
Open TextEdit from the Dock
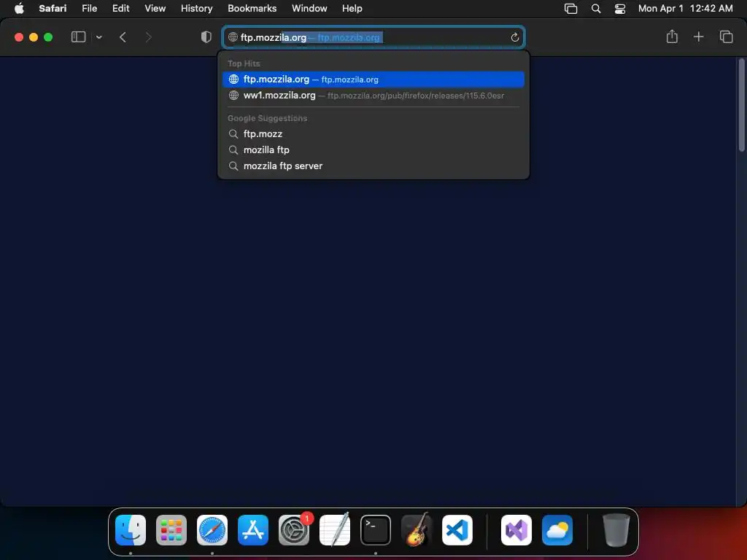click(334, 530)
